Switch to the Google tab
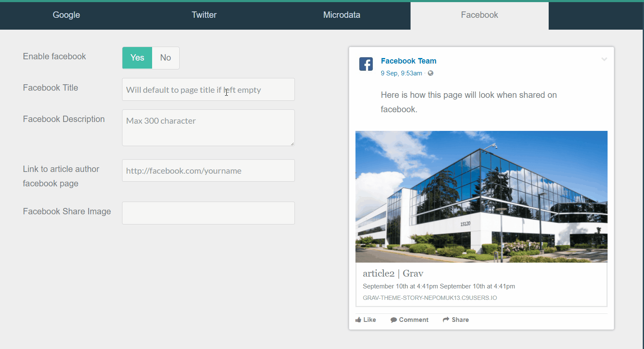Viewport: 644px width, 349px height. tap(67, 16)
